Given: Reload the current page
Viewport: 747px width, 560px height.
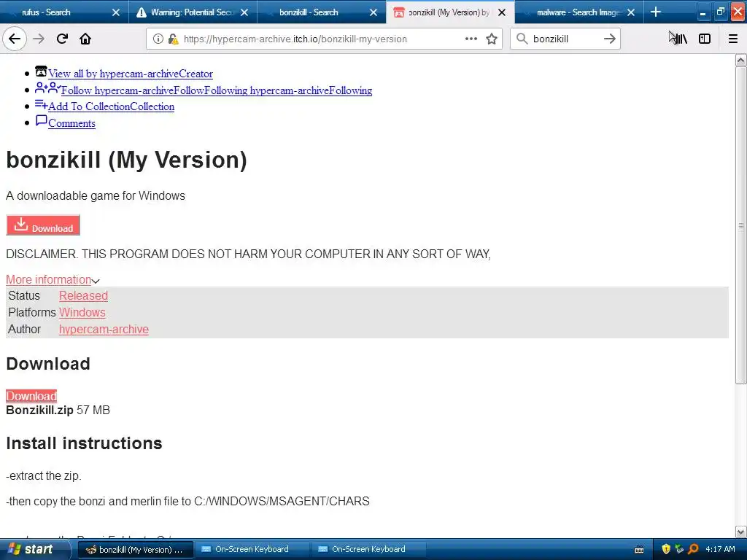Looking at the screenshot, I should click(62, 39).
